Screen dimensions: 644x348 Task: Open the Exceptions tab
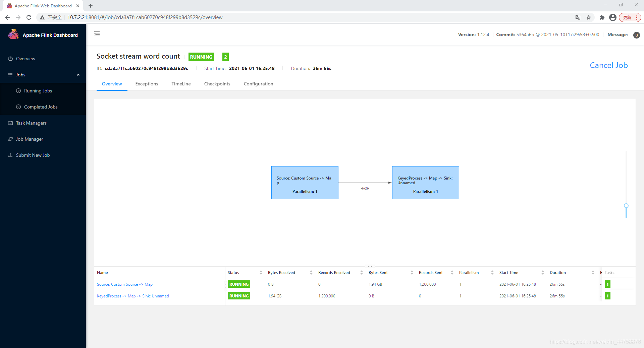click(147, 84)
